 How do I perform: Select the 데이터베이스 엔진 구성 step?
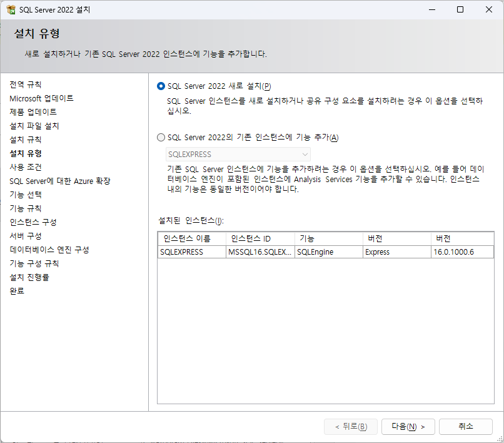click(49, 250)
